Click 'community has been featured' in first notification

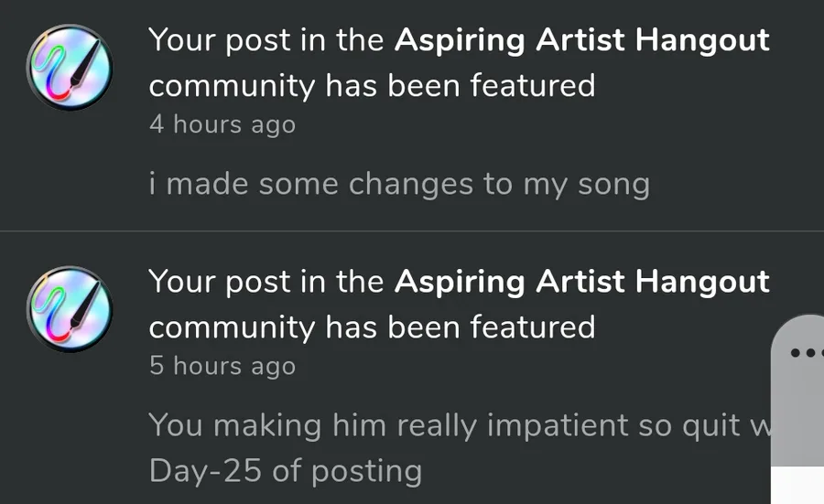click(x=372, y=86)
